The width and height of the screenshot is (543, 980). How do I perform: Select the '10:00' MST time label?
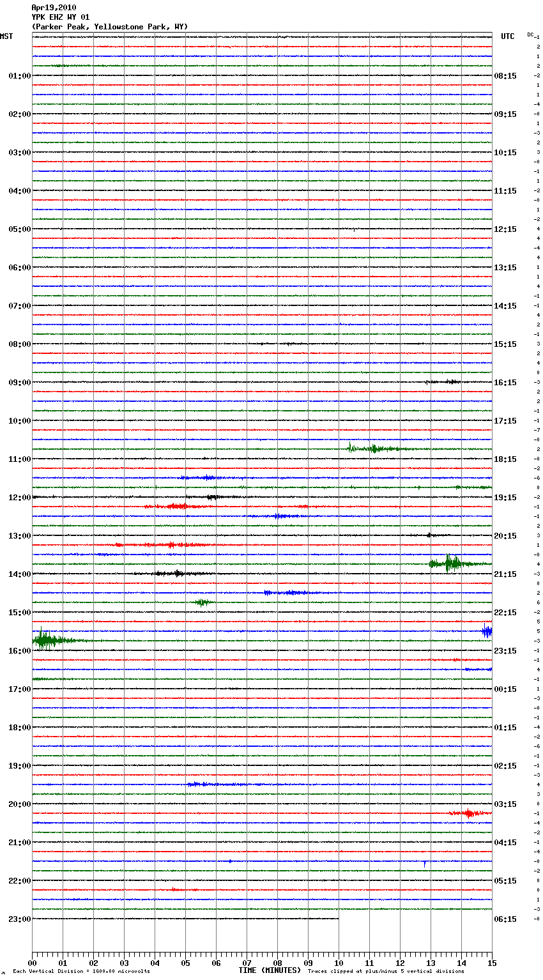(20, 421)
